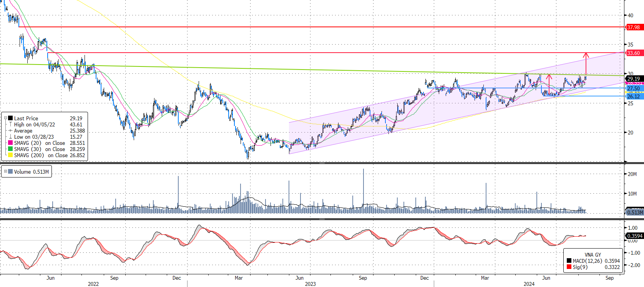Click the blue 26.12 price axis tag
The image size is (644, 287).
pyautogui.click(x=634, y=96)
